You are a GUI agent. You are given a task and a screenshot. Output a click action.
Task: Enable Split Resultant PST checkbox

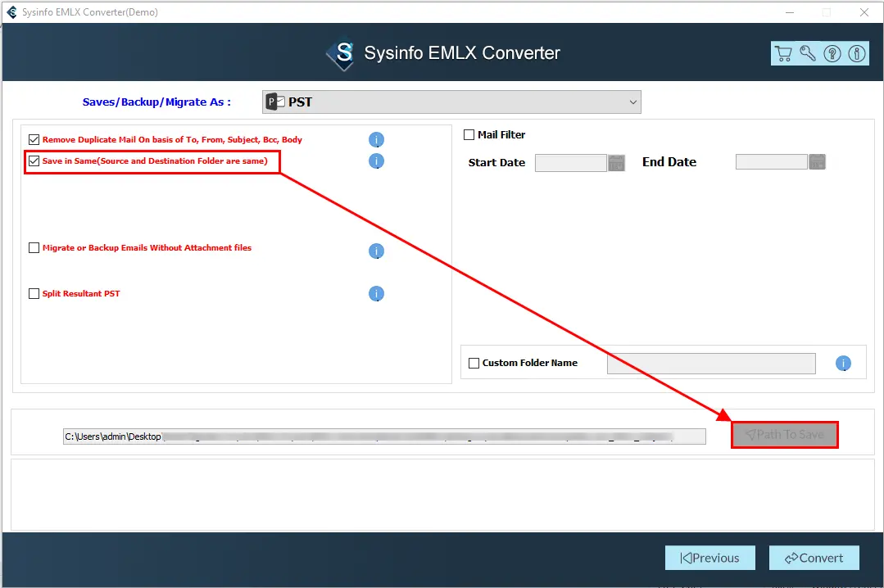tap(34, 293)
